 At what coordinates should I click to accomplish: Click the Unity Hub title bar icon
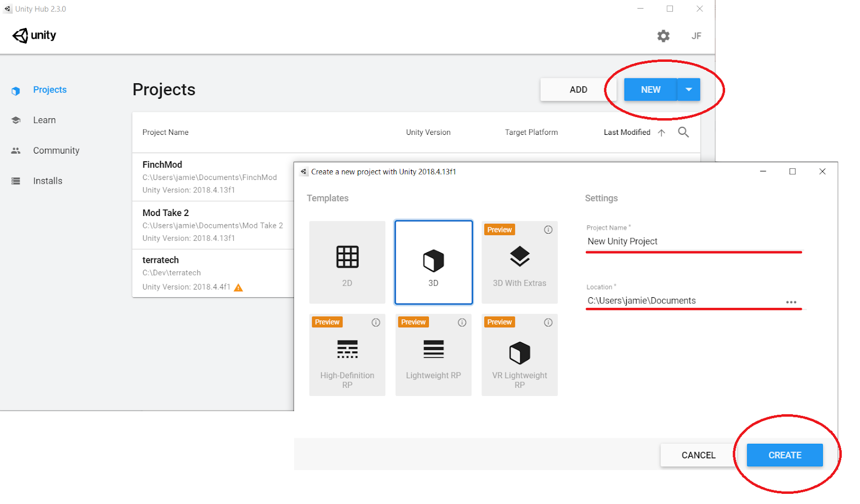pyautogui.click(x=8, y=9)
